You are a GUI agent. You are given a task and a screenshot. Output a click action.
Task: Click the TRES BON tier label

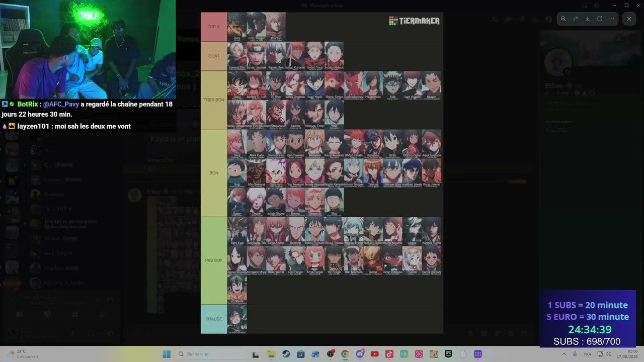[214, 100]
